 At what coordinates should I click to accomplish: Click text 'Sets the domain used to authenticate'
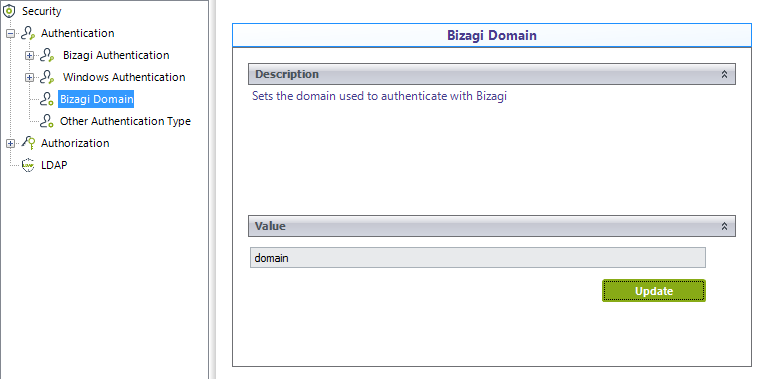(349, 96)
